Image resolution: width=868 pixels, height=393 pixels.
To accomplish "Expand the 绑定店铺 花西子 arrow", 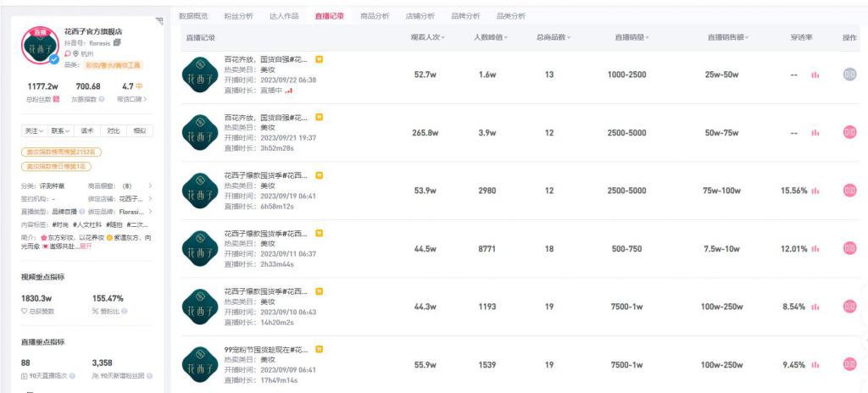I will pos(150,199).
